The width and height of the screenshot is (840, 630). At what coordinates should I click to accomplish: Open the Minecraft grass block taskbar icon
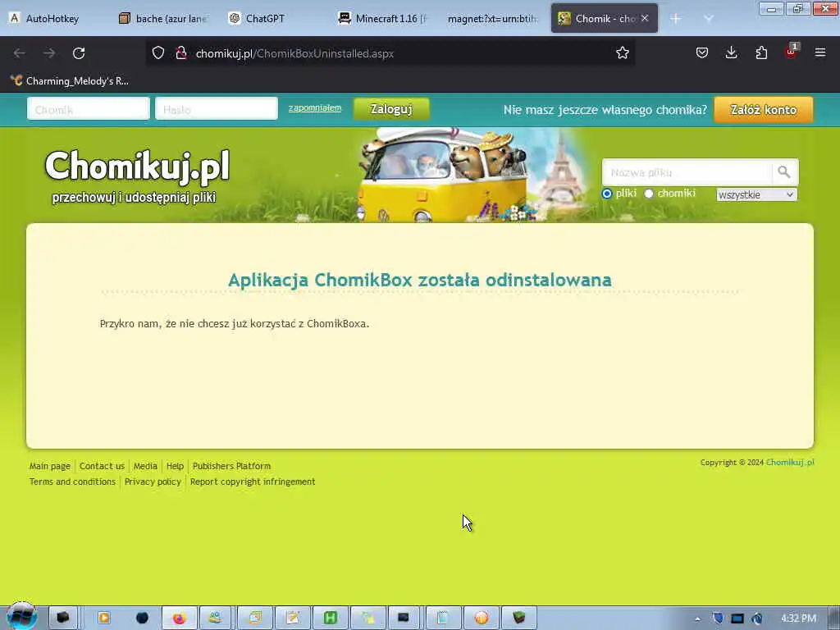[x=518, y=619]
